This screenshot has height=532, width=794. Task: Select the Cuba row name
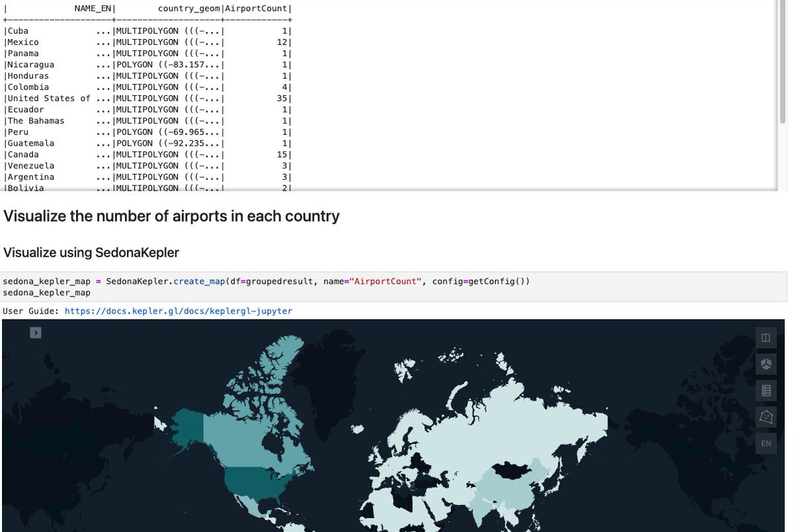(18, 31)
